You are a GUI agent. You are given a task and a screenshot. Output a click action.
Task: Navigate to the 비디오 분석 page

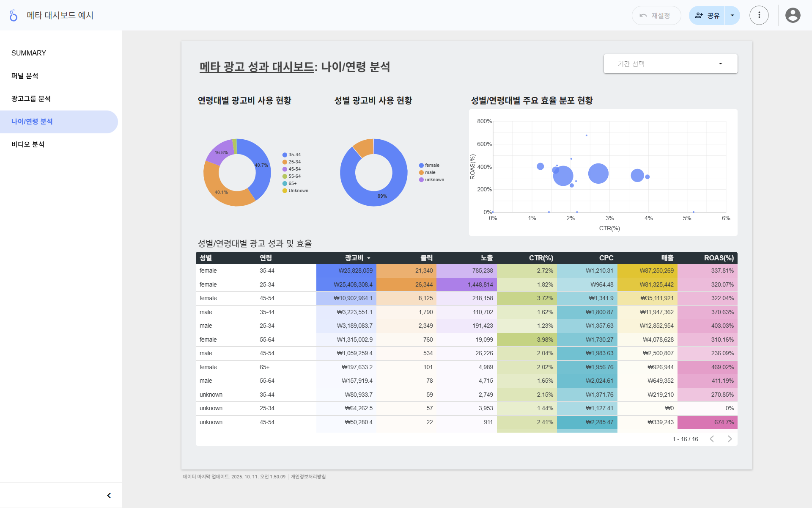28,144
